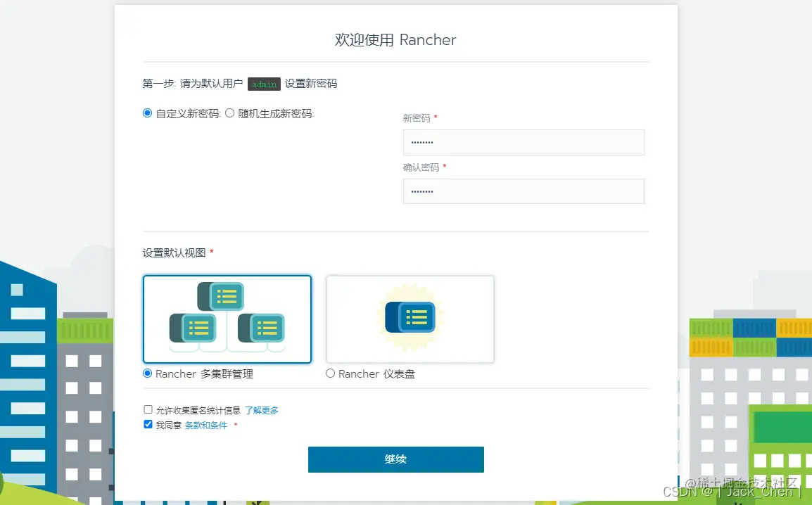Click the 新密码 password input field

[524, 142]
